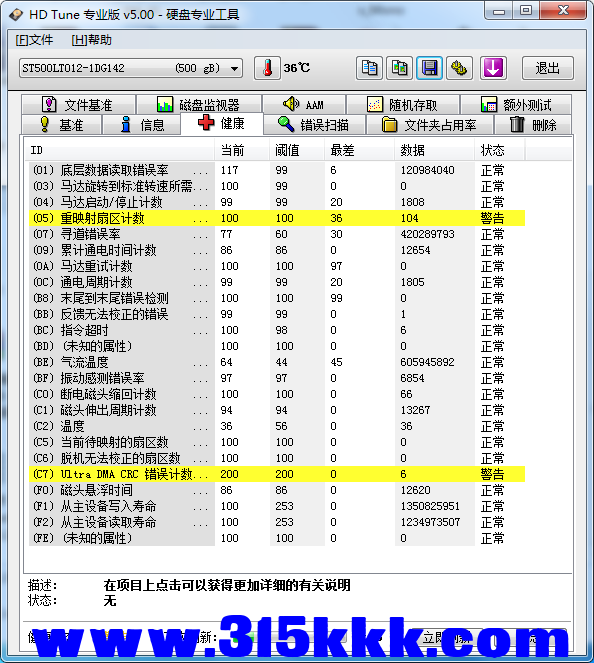Switch to the AAM tab

304,104
